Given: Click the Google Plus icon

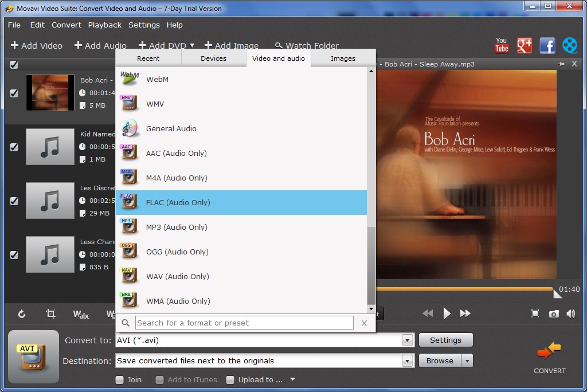Looking at the screenshot, I should pos(524,45).
